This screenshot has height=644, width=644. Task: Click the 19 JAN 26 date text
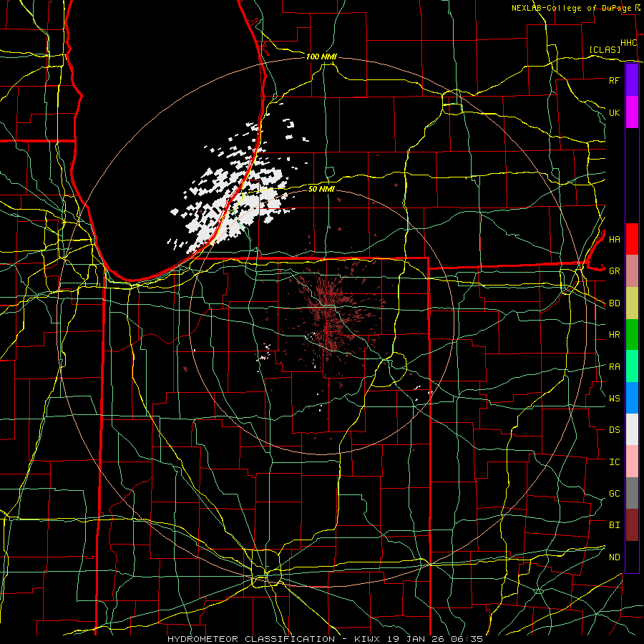tap(416, 639)
